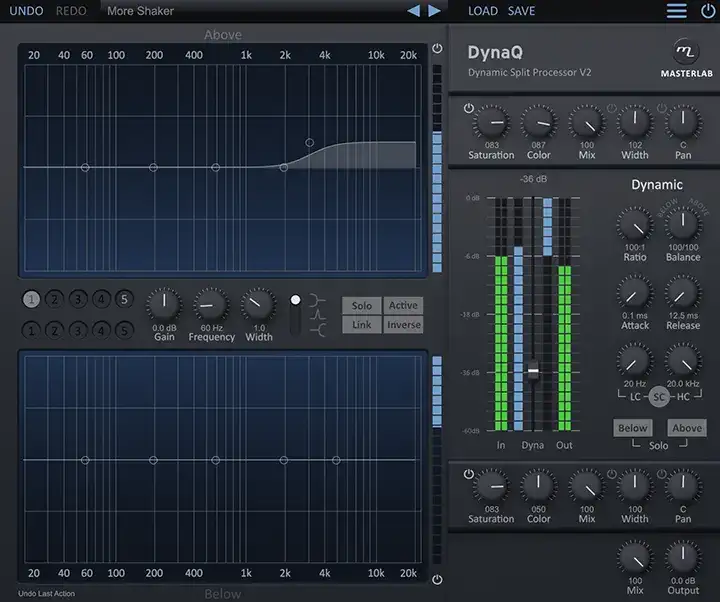Open the hamburger menu in the top bar

pos(676,11)
